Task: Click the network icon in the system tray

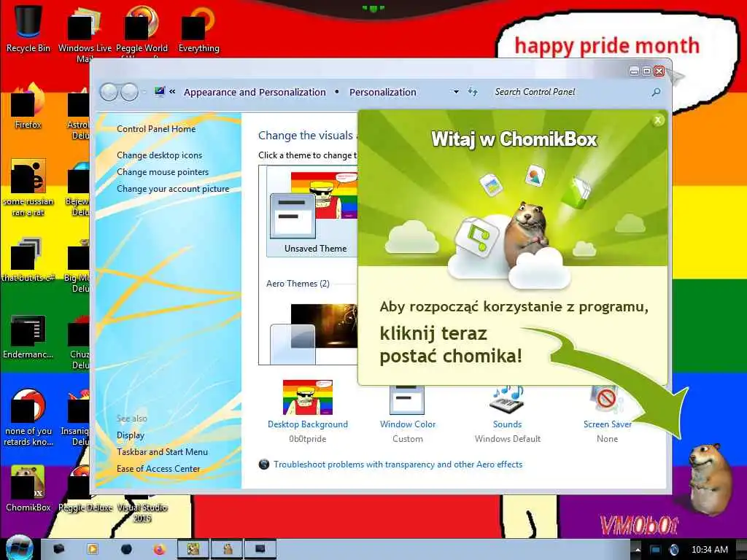Action: point(656,550)
